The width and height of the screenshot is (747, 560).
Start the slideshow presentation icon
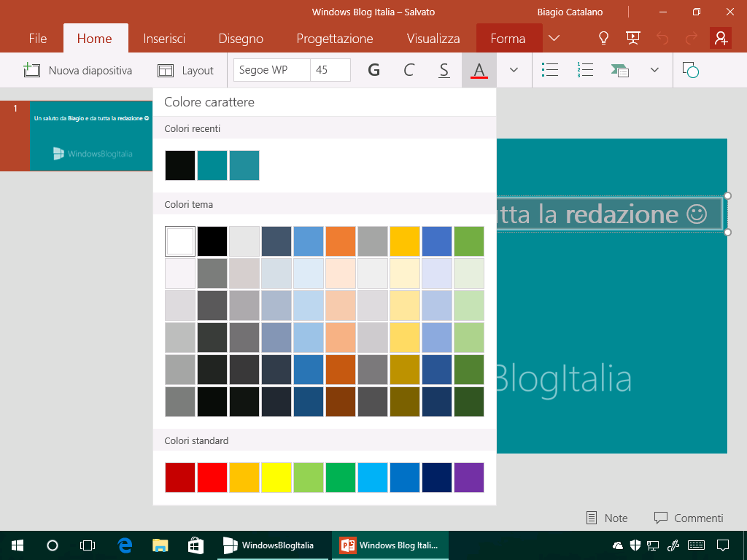tap(632, 38)
